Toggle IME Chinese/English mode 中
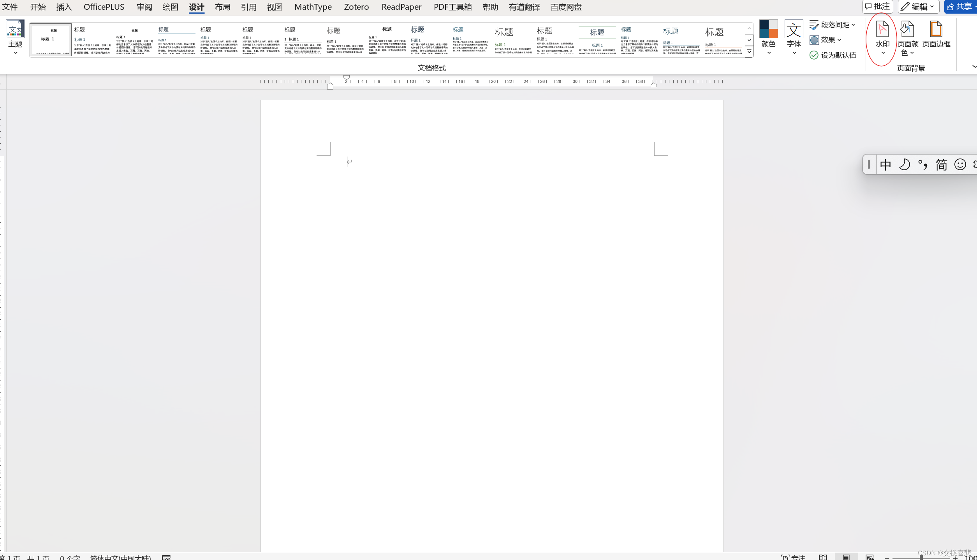The width and height of the screenshot is (977, 560). (885, 165)
